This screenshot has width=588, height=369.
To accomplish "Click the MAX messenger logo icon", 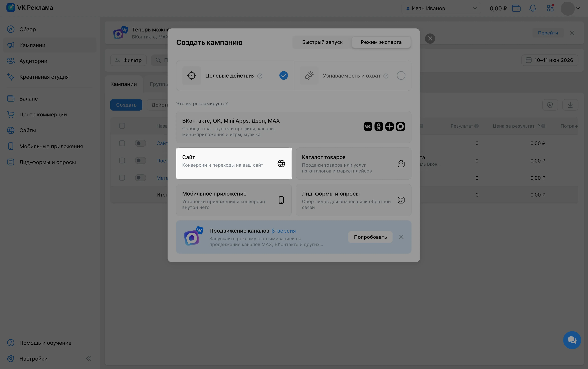I will pos(400,126).
